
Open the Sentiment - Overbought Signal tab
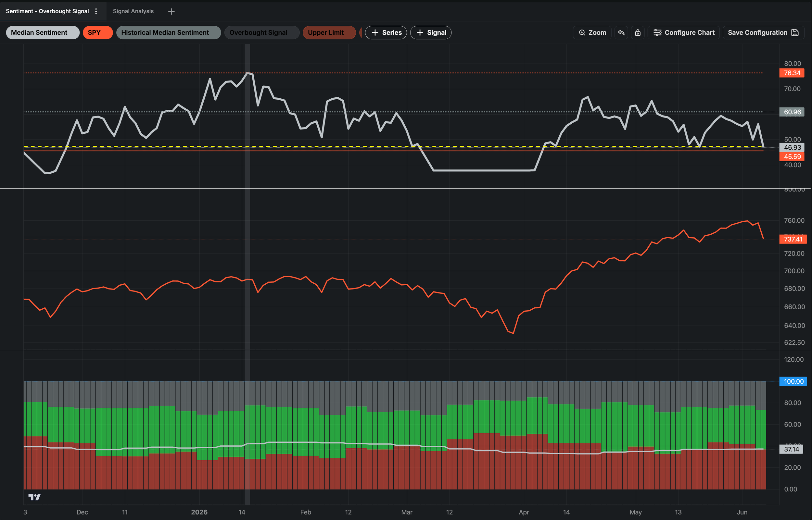(x=47, y=11)
